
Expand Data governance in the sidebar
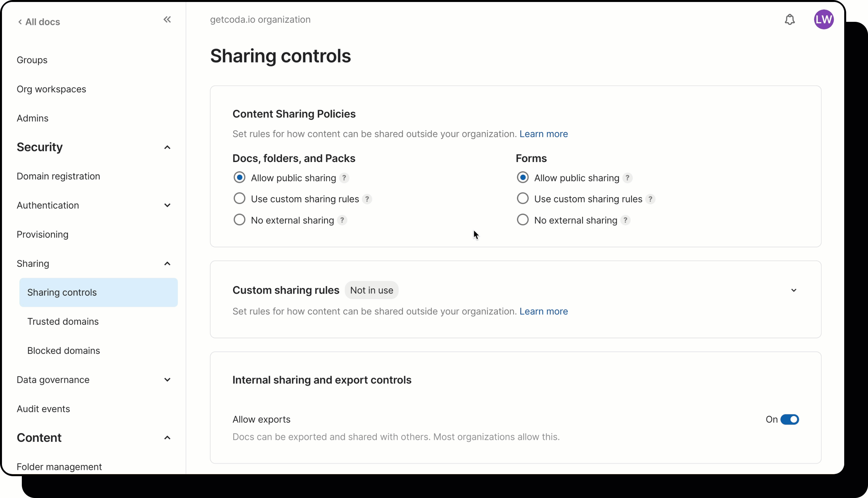(167, 380)
